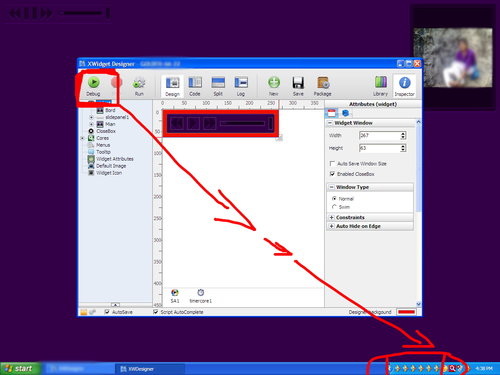Uncheck the Enabled CloseBox option

pos(332,174)
